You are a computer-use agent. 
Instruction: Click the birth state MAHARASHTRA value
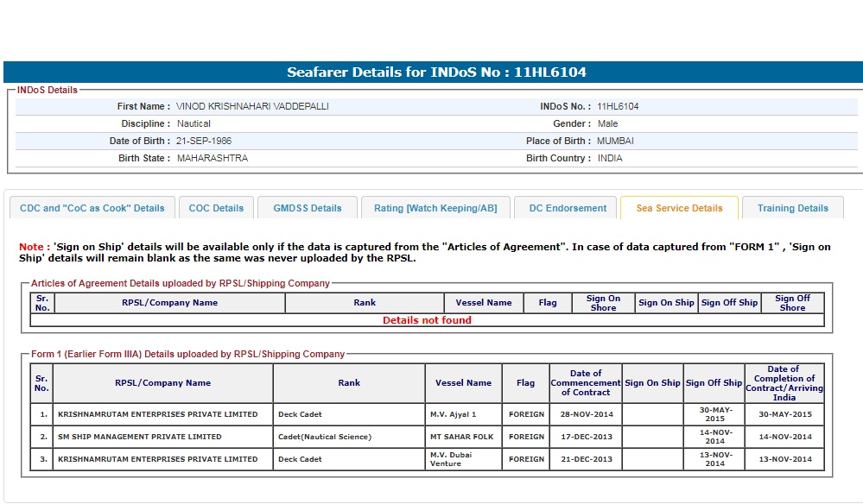point(213,159)
